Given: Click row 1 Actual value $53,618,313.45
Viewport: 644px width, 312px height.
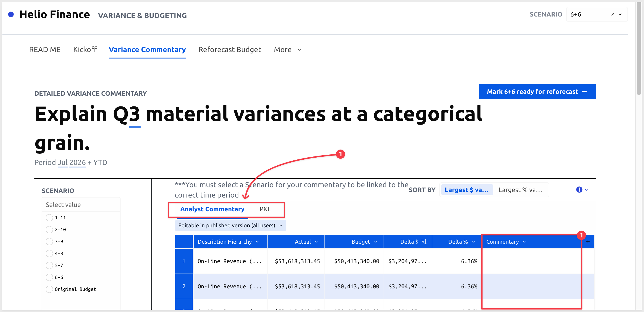Looking at the screenshot, I should 297,261.
